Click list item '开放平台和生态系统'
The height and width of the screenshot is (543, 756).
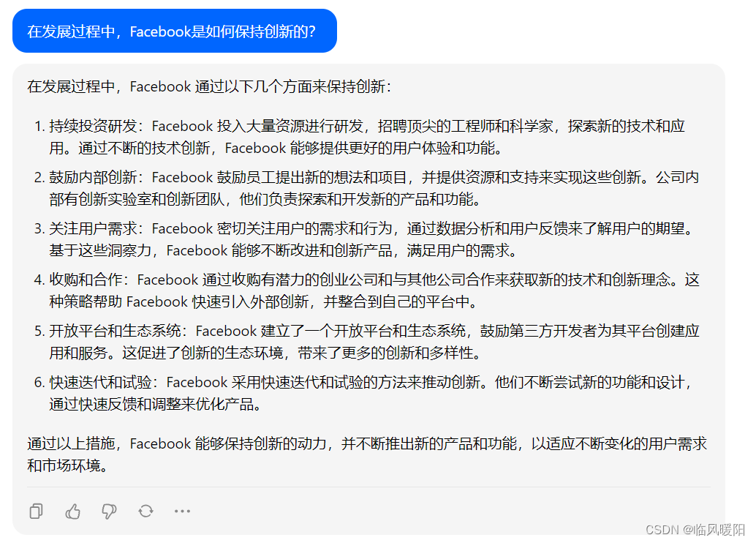coord(366,341)
